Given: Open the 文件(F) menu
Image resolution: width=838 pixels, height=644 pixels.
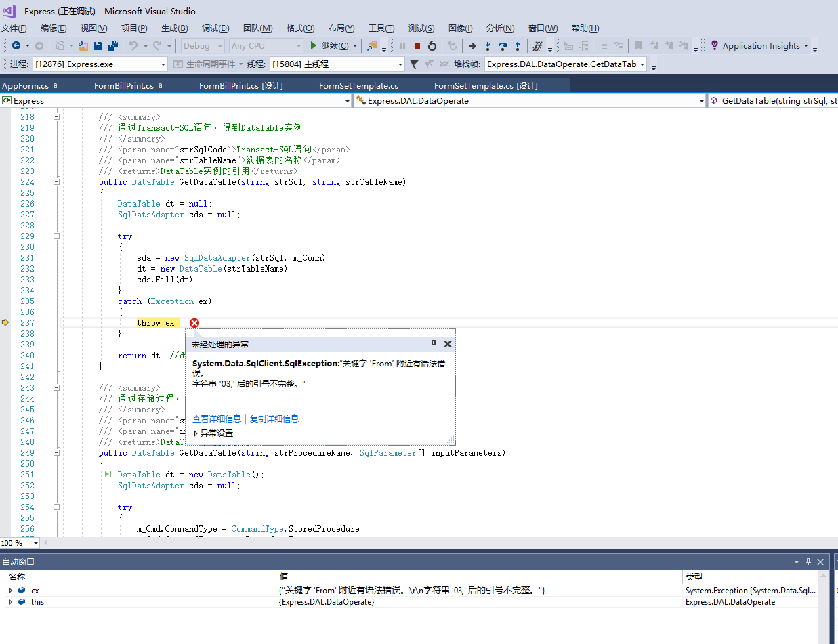Looking at the screenshot, I should click(x=14, y=28).
